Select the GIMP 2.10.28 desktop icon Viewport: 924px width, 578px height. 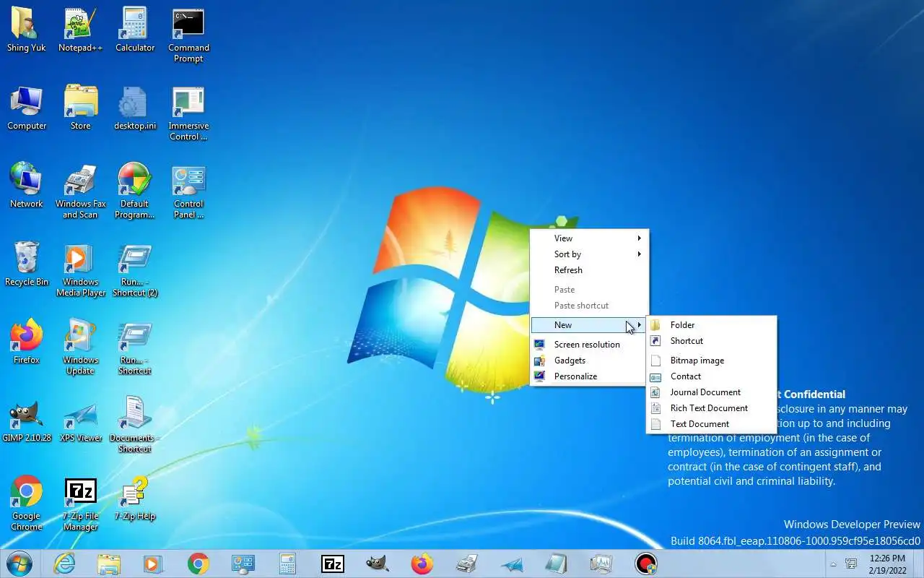click(27, 420)
